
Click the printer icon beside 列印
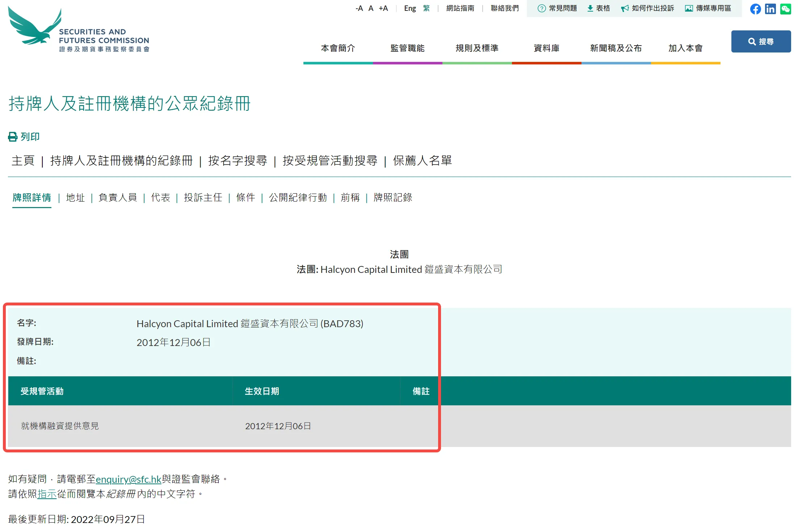(x=13, y=137)
